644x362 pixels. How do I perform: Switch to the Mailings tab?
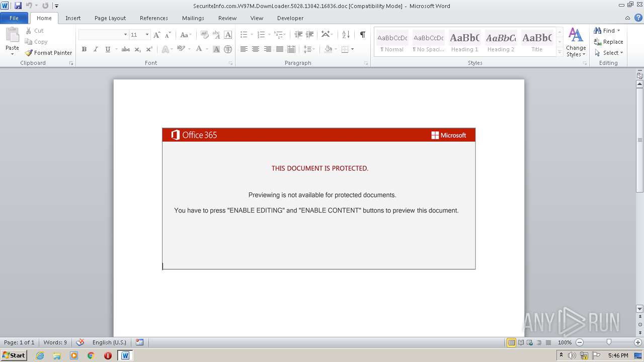pyautogui.click(x=193, y=18)
